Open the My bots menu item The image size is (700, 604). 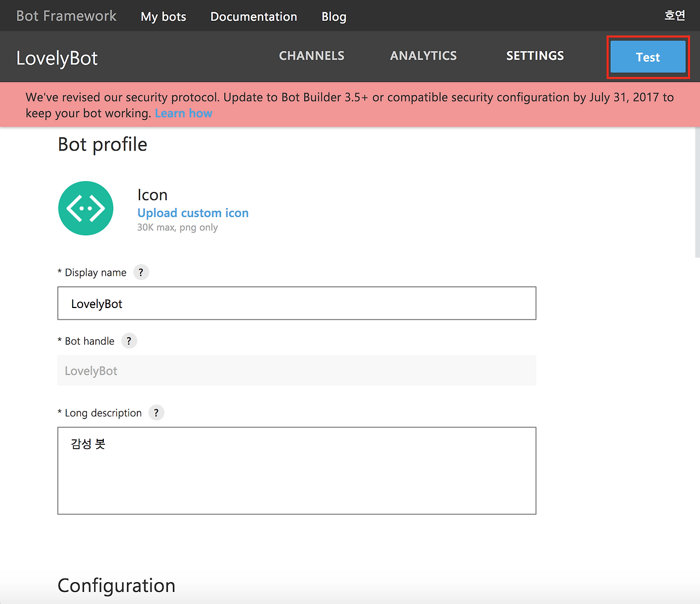pyautogui.click(x=164, y=16)
